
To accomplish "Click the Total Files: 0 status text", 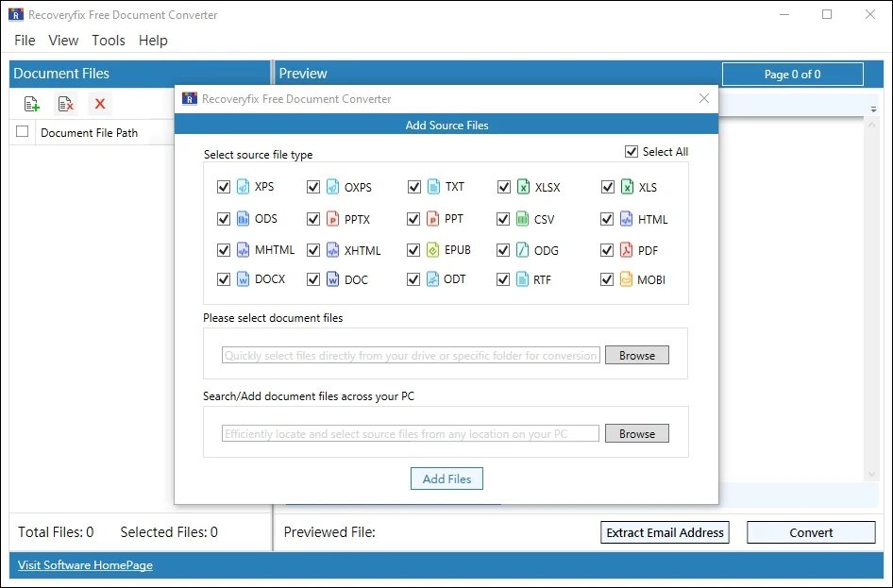I will (x=56, y=532).
